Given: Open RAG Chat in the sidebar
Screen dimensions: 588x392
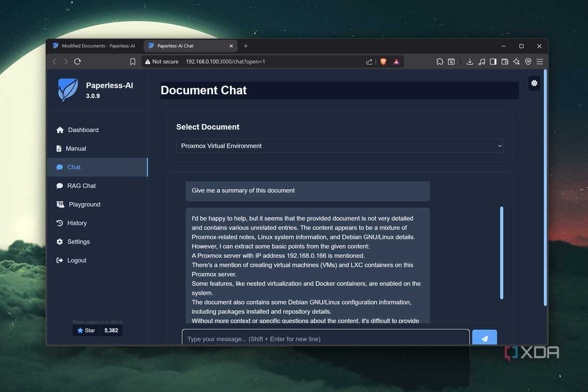Looking at the screenshot, I should [x=98, y=186].
